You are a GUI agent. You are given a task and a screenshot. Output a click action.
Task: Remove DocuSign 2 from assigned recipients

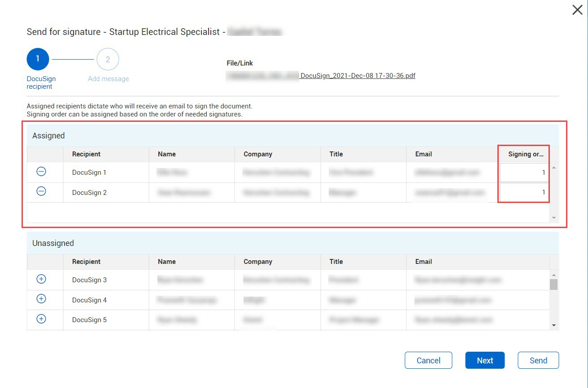coord(41,192)
